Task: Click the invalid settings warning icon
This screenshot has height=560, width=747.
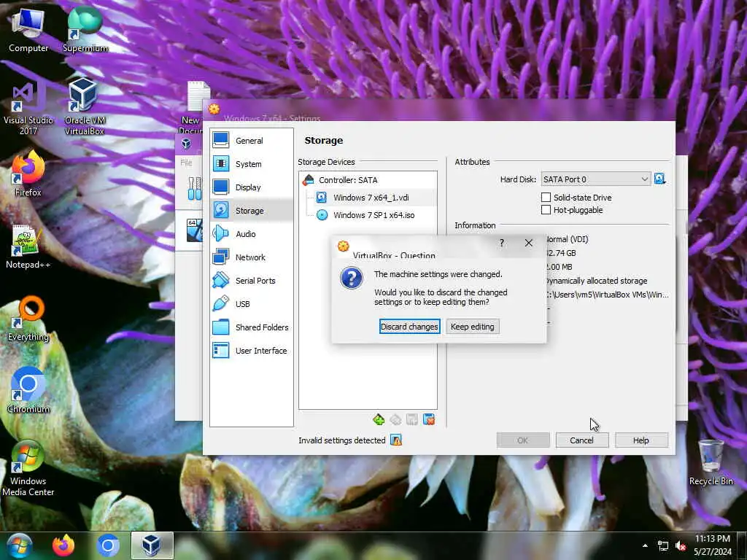Action: pos(396,440)
